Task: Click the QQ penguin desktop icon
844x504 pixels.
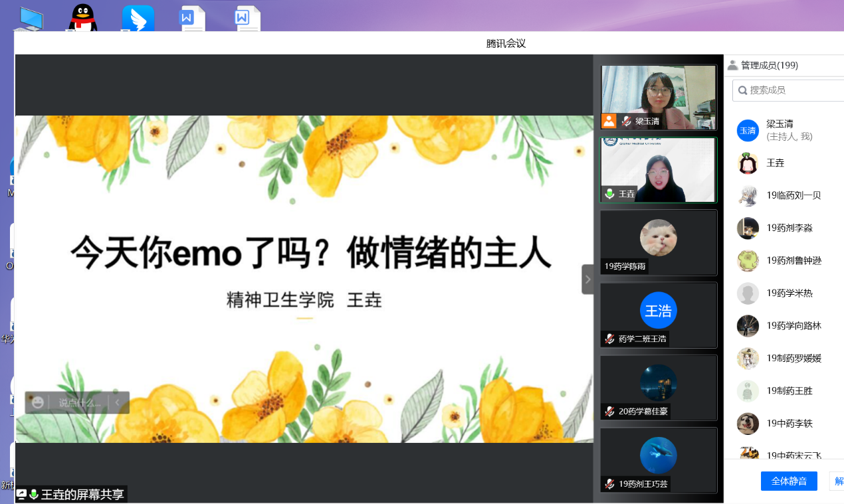Action: [x=82, y=19]
